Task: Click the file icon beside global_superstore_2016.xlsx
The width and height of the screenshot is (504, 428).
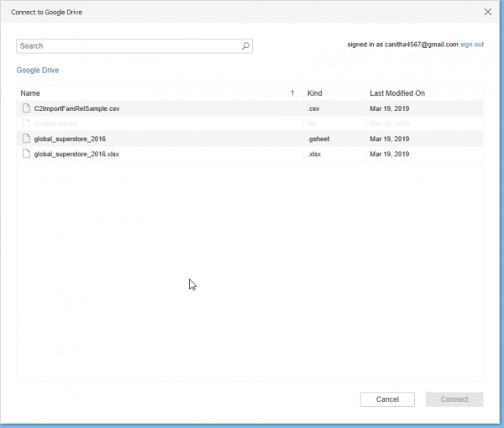Action: (26, 154)
